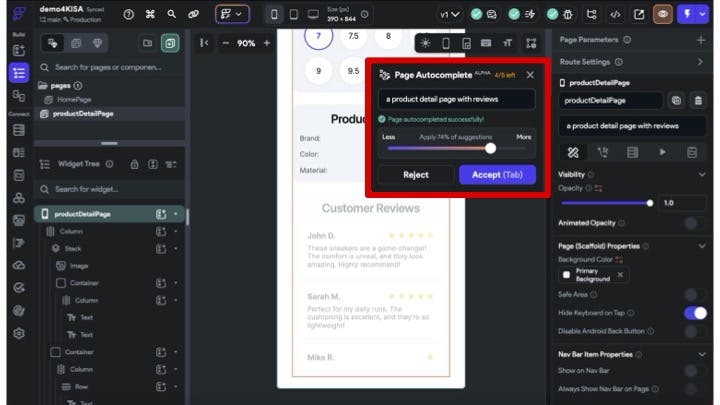This screenshot has height=405, width=720.
Task: Open the animations play tab in properties panel
Action: click(x=662, y=152)
